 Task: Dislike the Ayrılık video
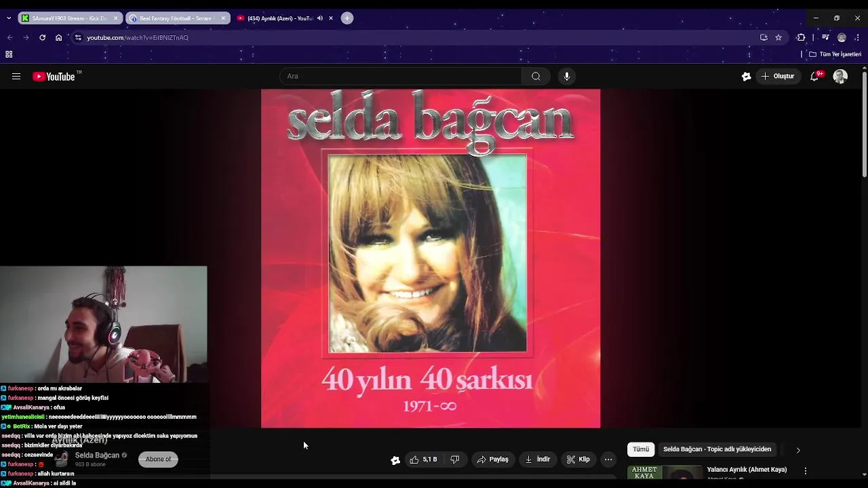(x=454, y=460)
